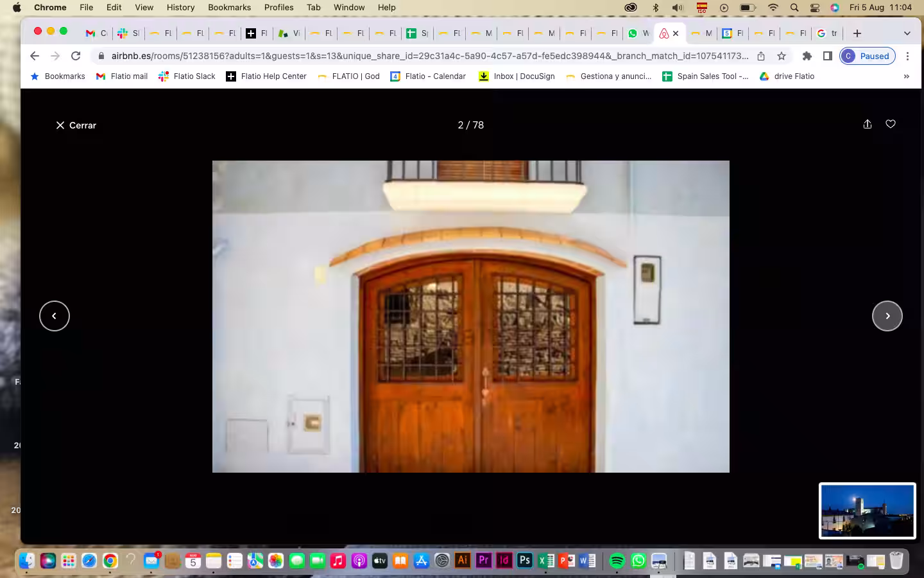Go to the next photo
This screenshot has height=578, width=924.
(887, 316)
